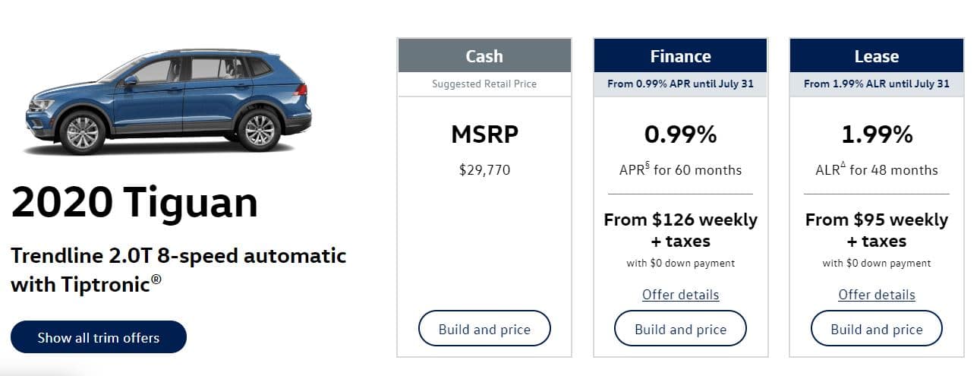Click the MSRP $29,770 price
Viewport: 980px width, 376px height.
click(484, 169)
